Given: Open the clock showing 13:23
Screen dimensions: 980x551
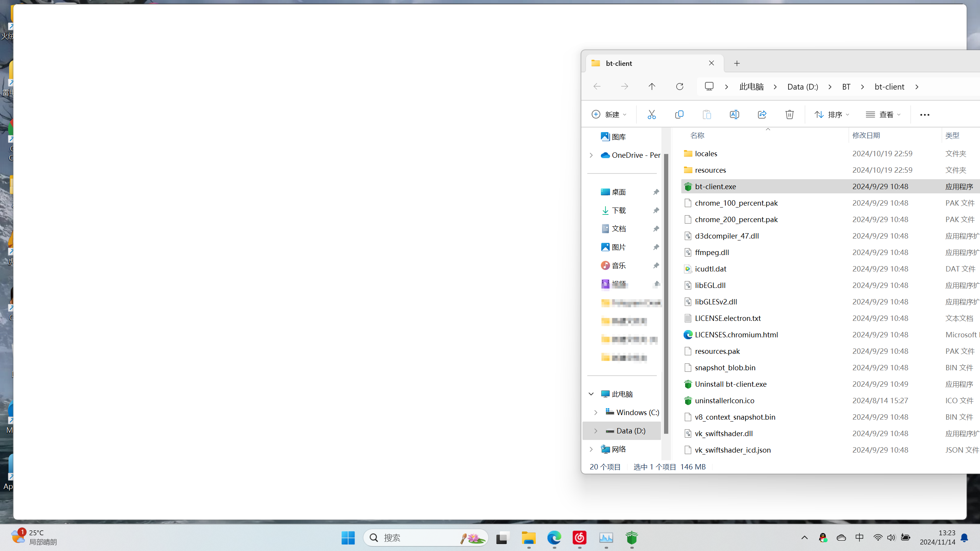Looking at the screenshot, I should pos(937,537).
